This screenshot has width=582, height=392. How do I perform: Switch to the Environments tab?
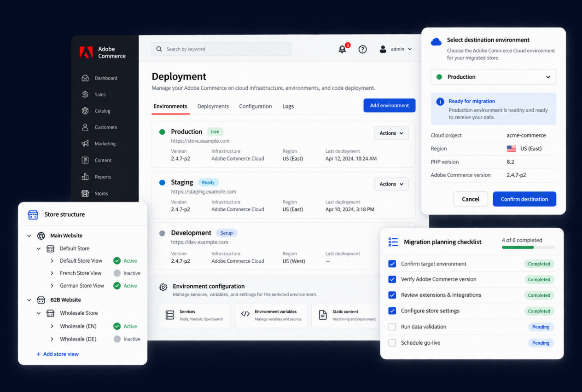(x=170, y=106)
